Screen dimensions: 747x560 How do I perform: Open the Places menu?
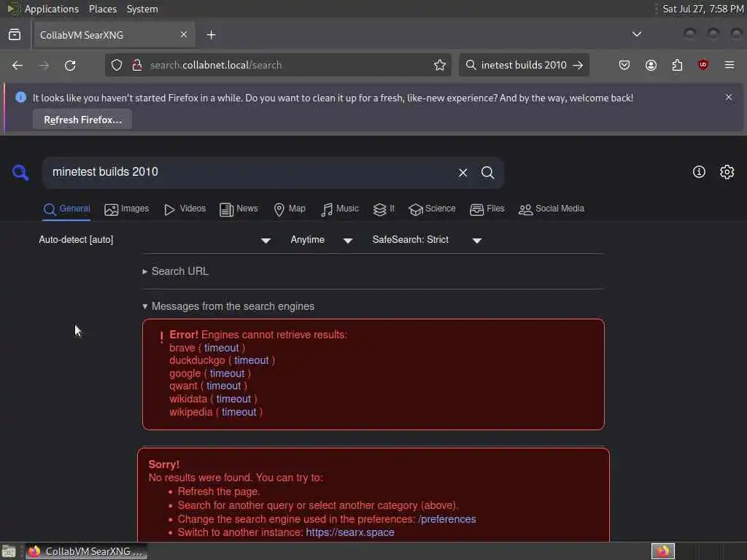103,9
